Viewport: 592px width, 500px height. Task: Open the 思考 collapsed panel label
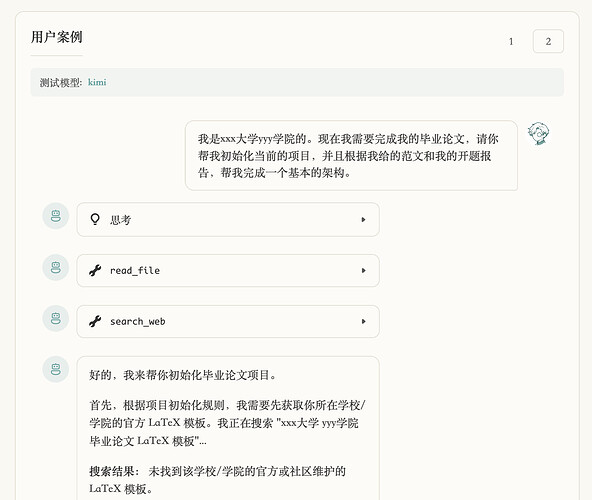pos(120,220)
